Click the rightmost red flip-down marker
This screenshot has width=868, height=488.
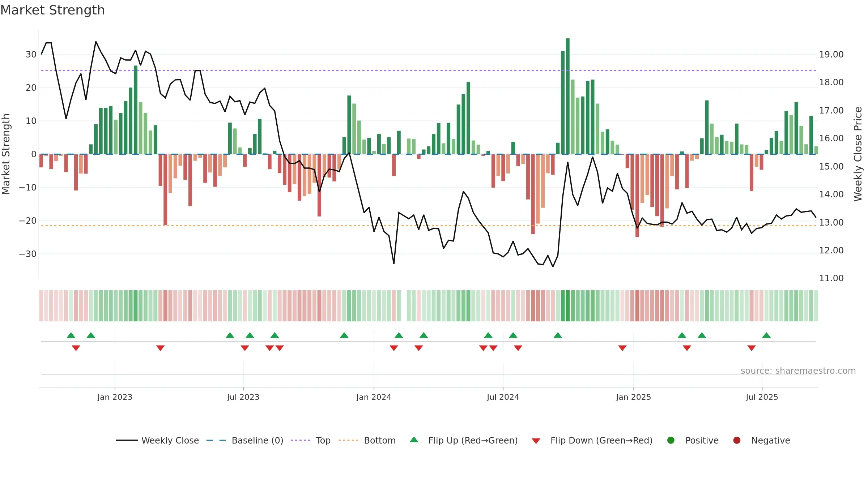[x=752, y=348]
